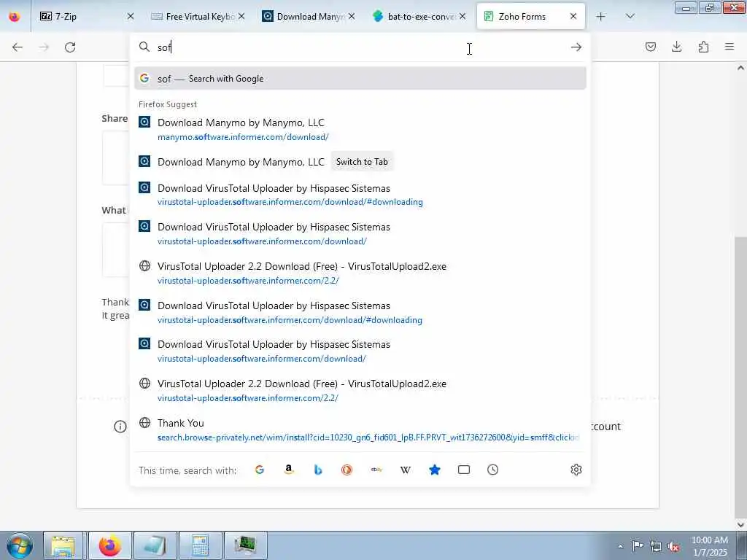Open manymo.software.informer.com/download/ suggestion
Screen dimensions: 747x560
(360, 130)
